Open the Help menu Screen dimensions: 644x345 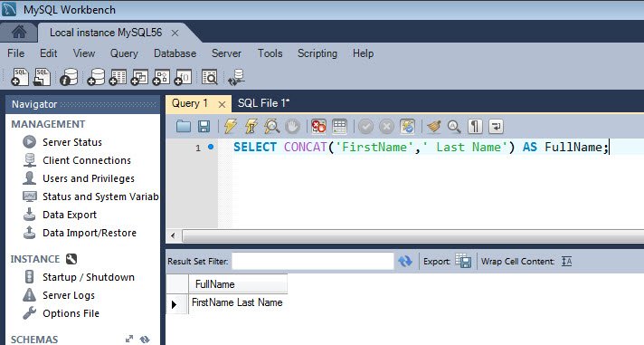click(x=363, y=53)
